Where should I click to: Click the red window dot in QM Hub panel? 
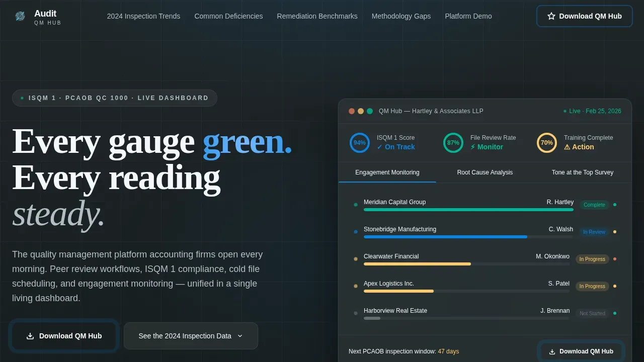coord(352,111)
